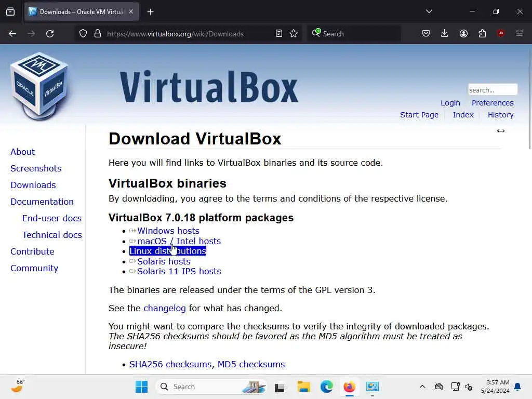
Task: Open volume muted speaker icon
Action: (469, 387)
